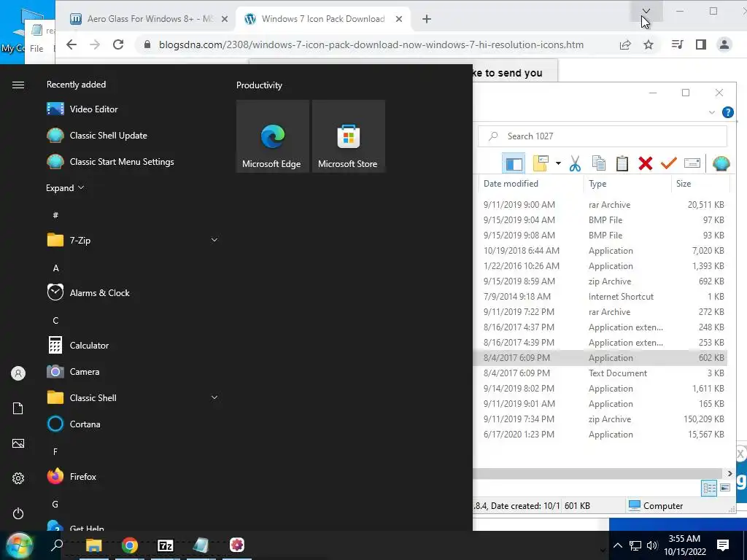Switch Explorer to large icons view
Image resolution: width=747 pixels, height=560 pixels.
725,488
